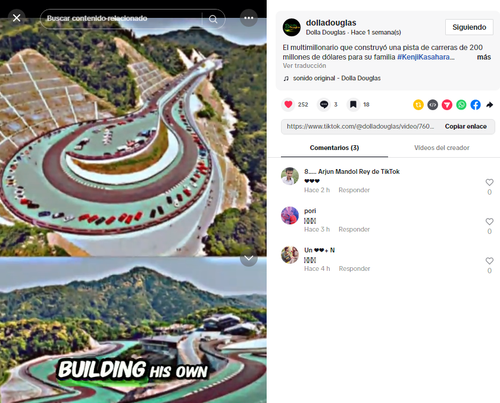Expand description by clicking más
This screenshot has width=500, height=403.
484,57
